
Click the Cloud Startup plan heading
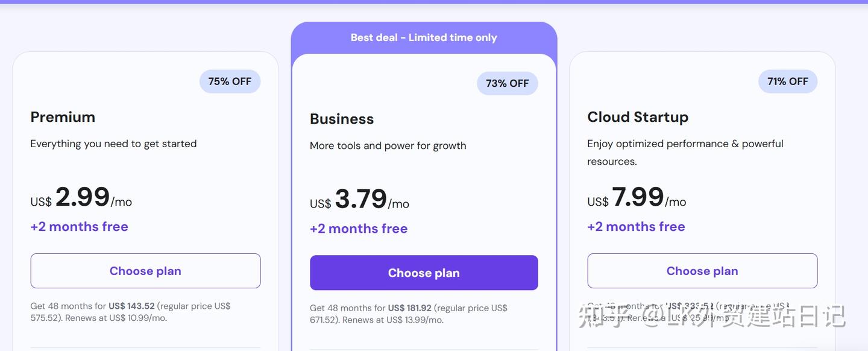click(638, 117)
